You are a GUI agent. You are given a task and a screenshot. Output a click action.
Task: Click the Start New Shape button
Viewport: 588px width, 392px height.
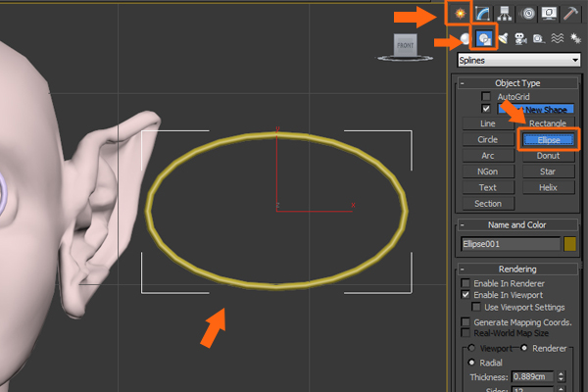click(x=536, y=109)
